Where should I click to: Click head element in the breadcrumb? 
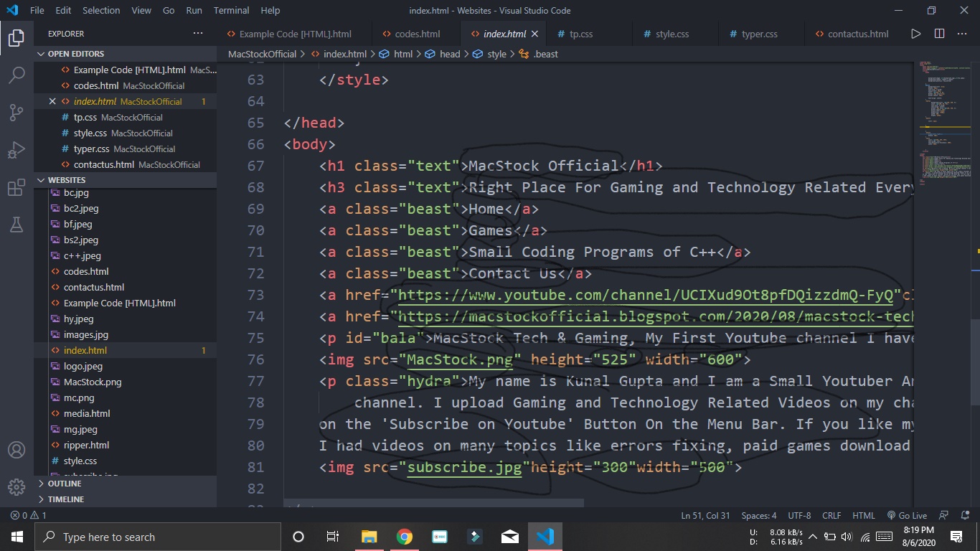450,54
